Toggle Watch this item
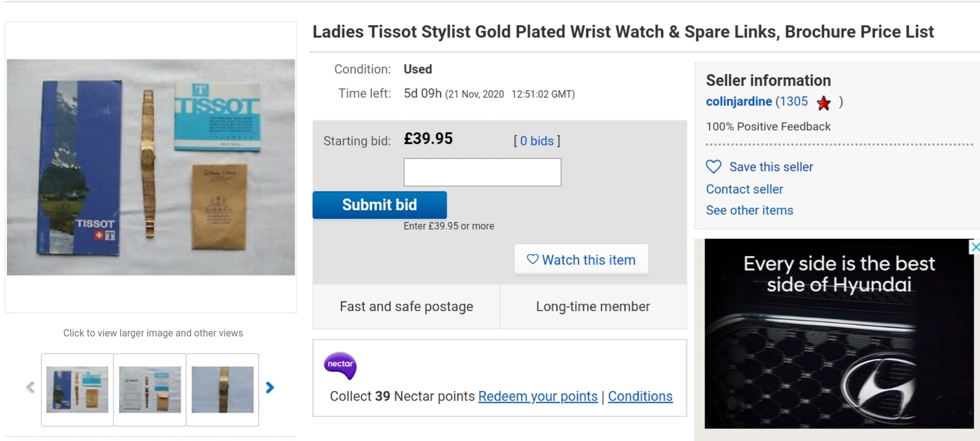This screenshot has height=441, width=980. pyautogui.click(x=581, y=260)
